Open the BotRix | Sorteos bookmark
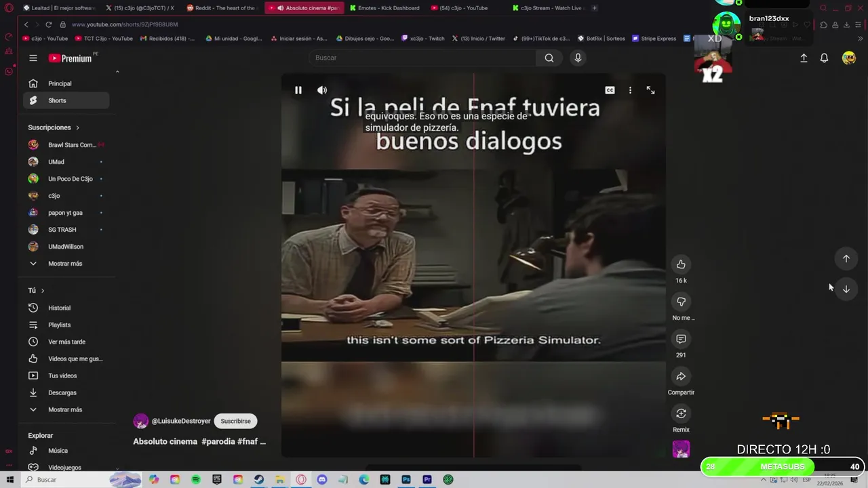This screenshot has height=488, width=868. click(601, 39)
